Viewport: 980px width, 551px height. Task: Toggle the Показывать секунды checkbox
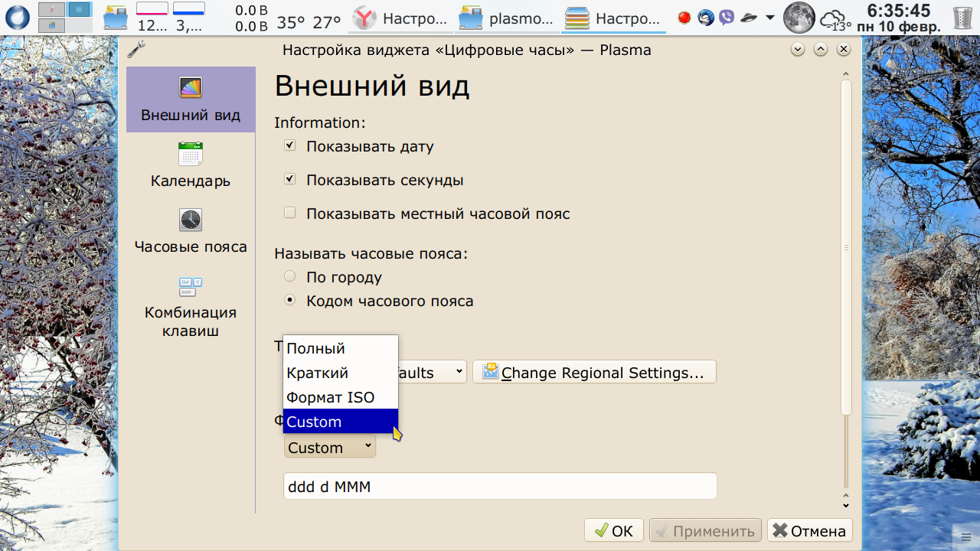point(289,180)
